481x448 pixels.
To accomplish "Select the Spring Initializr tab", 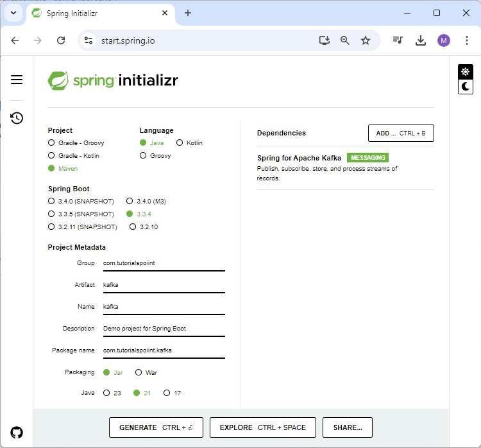I will [x=101, y=13].
